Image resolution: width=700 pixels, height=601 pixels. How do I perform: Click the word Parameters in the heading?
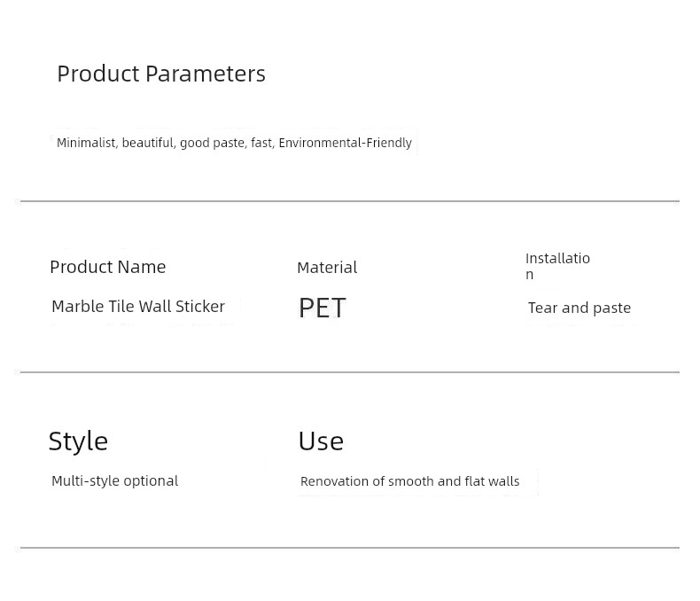point(206,74)
